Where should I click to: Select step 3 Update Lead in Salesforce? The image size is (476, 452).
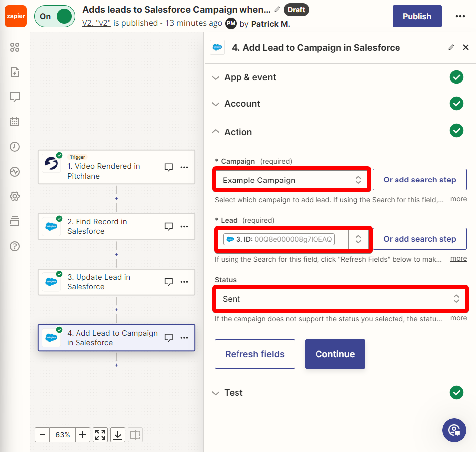click(116, 282)
